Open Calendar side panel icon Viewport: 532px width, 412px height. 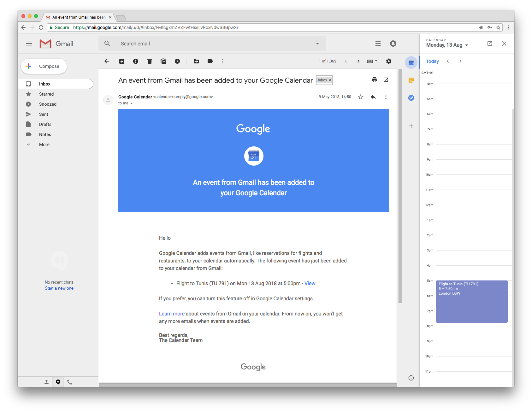coord(411,62)
